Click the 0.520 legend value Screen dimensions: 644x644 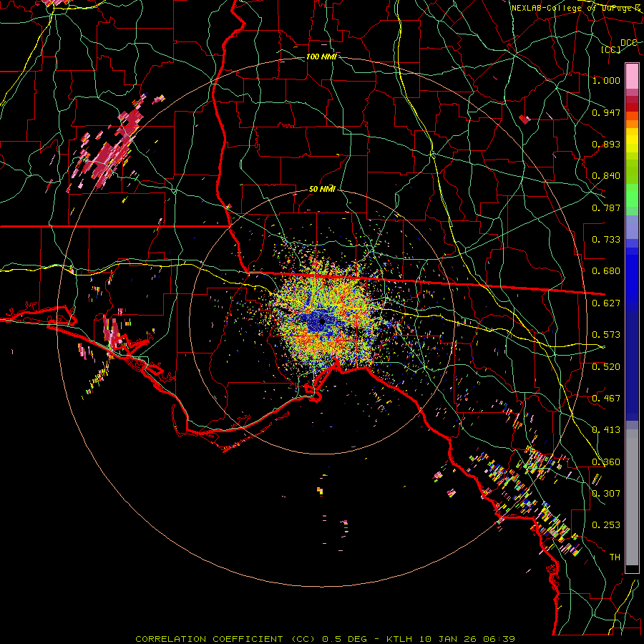point(606,367)
